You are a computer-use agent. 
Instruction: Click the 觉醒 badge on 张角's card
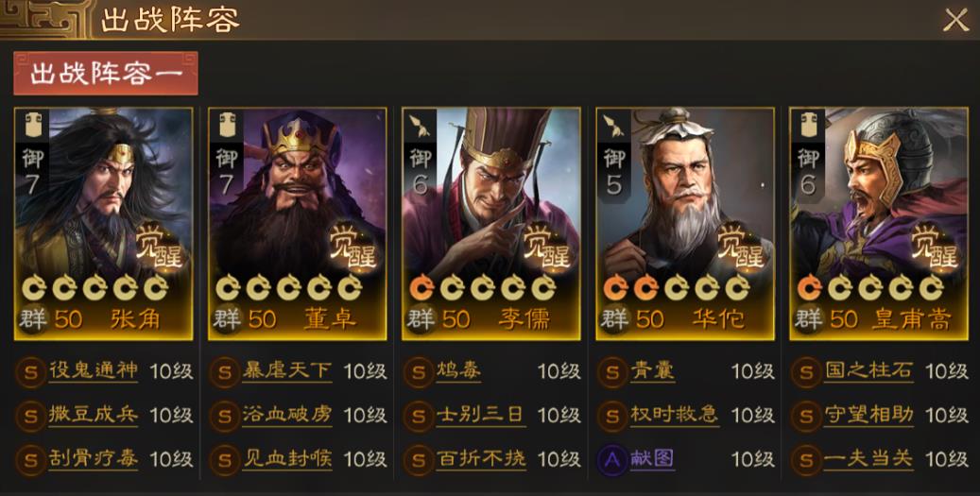[158, 247]
